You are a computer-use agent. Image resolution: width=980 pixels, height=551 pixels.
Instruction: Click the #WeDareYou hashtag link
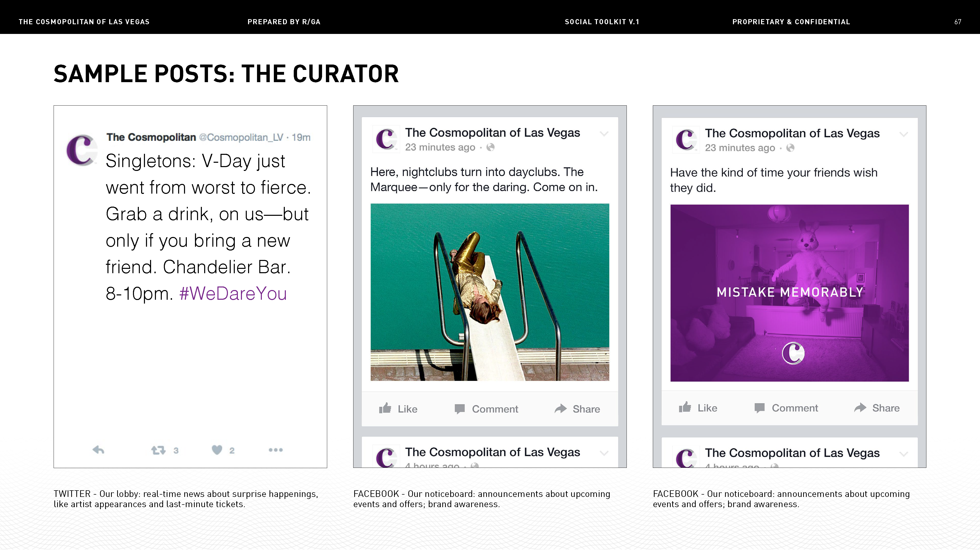coord(233,294)
